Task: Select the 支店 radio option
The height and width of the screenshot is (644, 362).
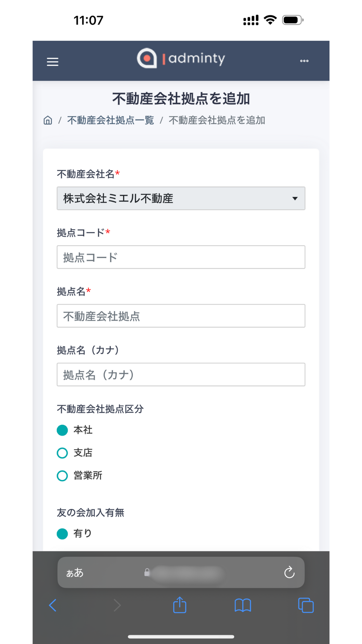Action: [x=62, y=453]
